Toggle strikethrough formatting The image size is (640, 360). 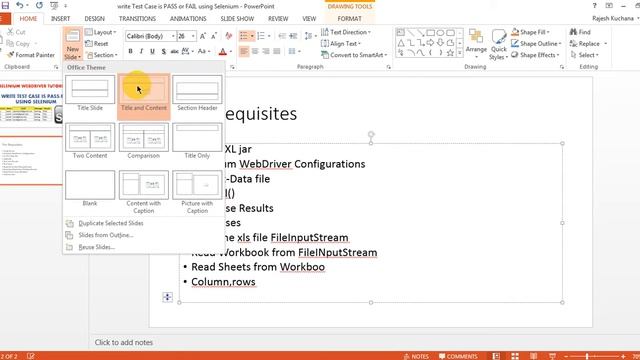(174, 51)
